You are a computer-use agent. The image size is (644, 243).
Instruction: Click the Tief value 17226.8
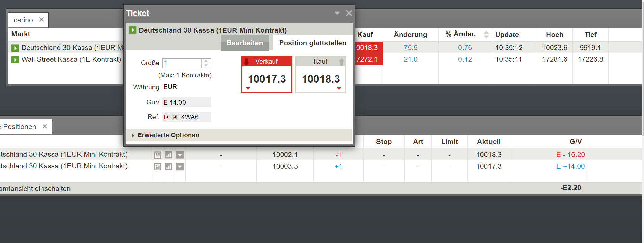(590, 59)
